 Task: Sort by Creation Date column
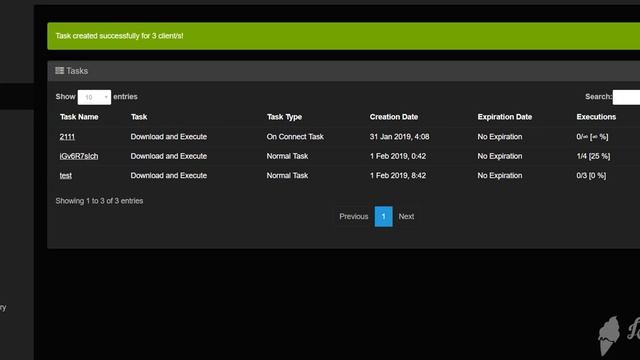[394, 117]
